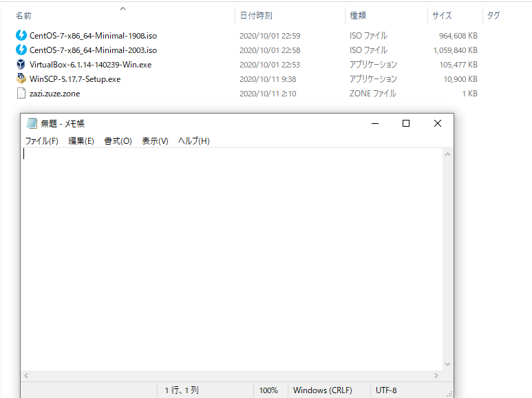
Task: Click Notepad horizontal scrollbar left arrow
Action: (x=26, y=375)
